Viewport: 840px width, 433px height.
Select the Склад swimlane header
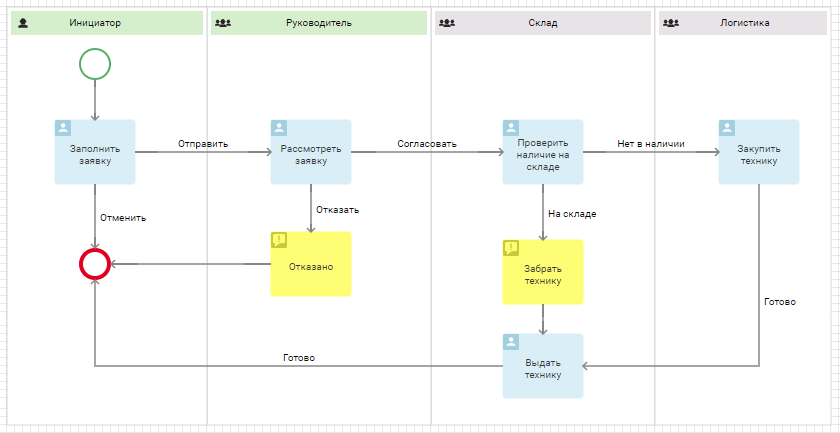point(543,23)
